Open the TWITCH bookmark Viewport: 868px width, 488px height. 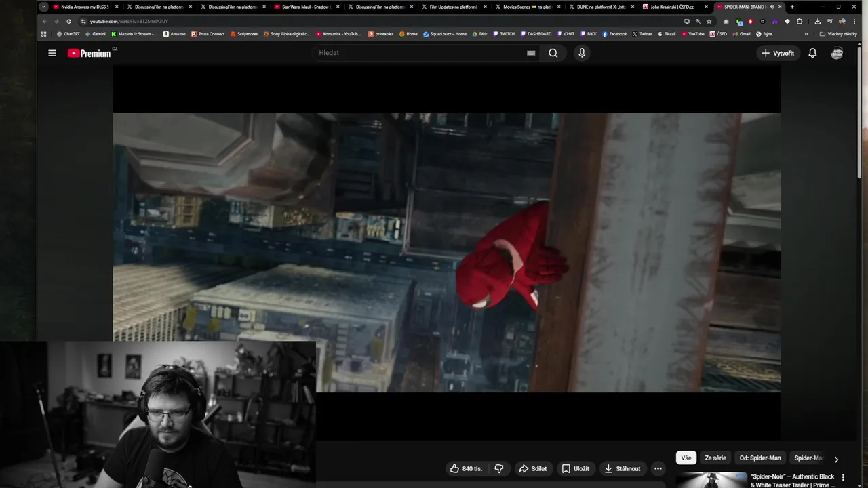pyautogui.click(x=504, y=34)
